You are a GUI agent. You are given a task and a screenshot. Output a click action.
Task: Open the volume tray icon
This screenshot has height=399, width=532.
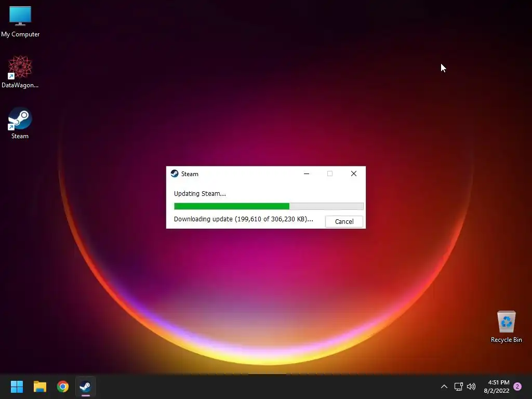coord(471,387)
